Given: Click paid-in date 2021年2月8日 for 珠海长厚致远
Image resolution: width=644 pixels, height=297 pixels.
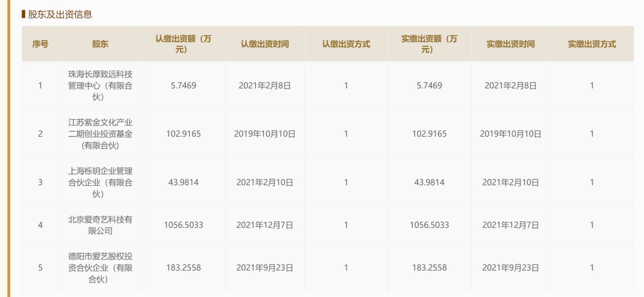Looking at the screenshot, I should pos(511,85).
